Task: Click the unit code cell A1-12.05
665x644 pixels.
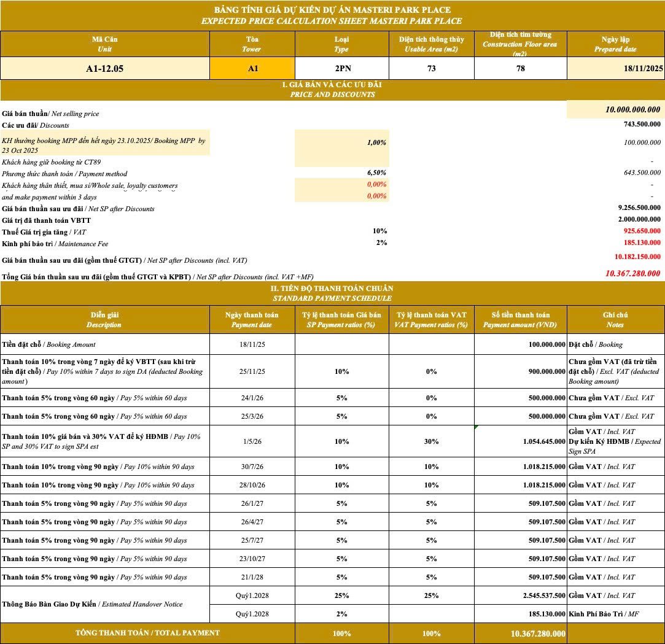Action: [104, 68]
